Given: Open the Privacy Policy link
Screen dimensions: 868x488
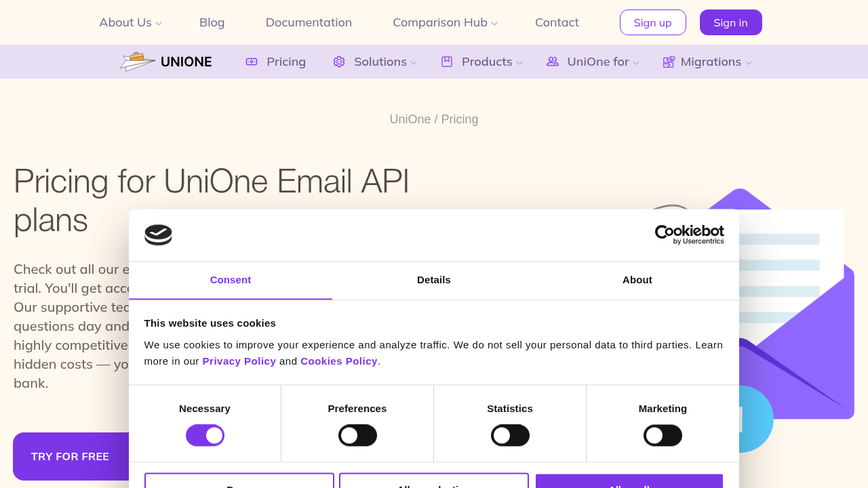Looking at the screenshot, I should tap(239, 361).
